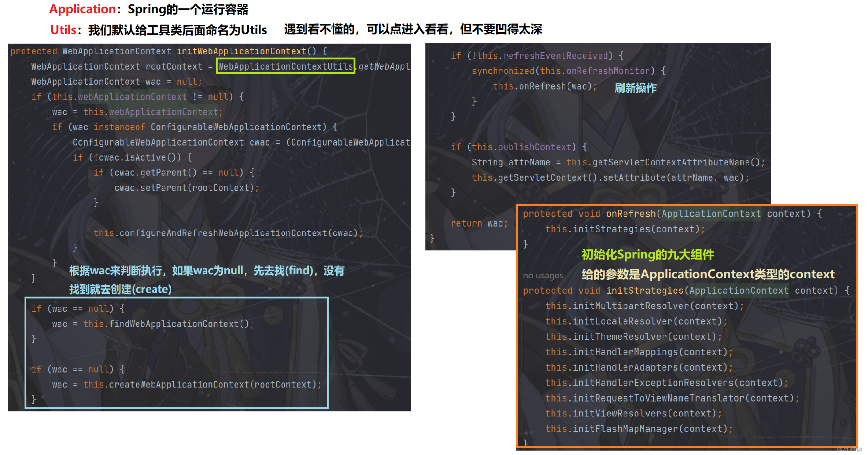Click the initRequestToViewNameTranslator(context) line
This screenshot has width=868, height=455.
click(672, 399)
